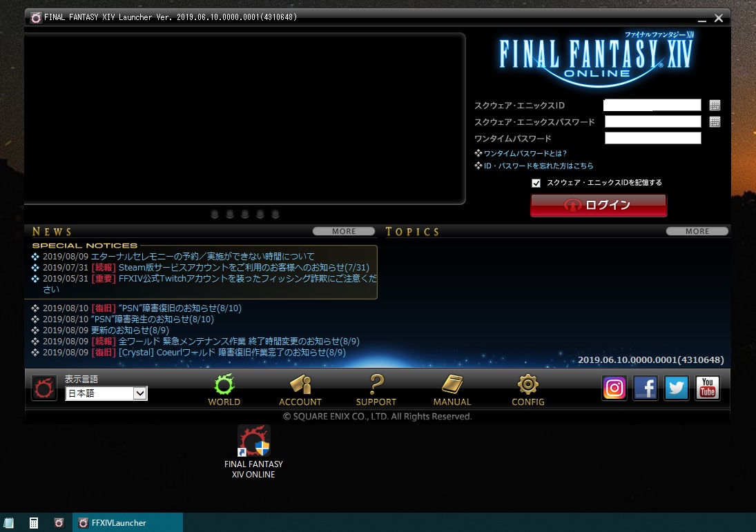Select the fifth banner slide dot
Viewport: 756px width, 532px height.
click(x=275, y=214)
